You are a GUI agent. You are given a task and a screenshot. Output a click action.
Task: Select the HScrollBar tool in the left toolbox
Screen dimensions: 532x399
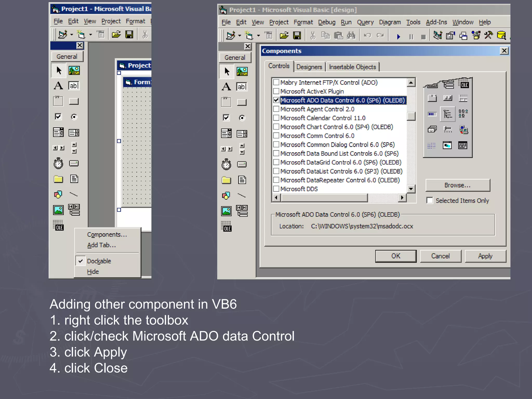click(x=58, y=148)
